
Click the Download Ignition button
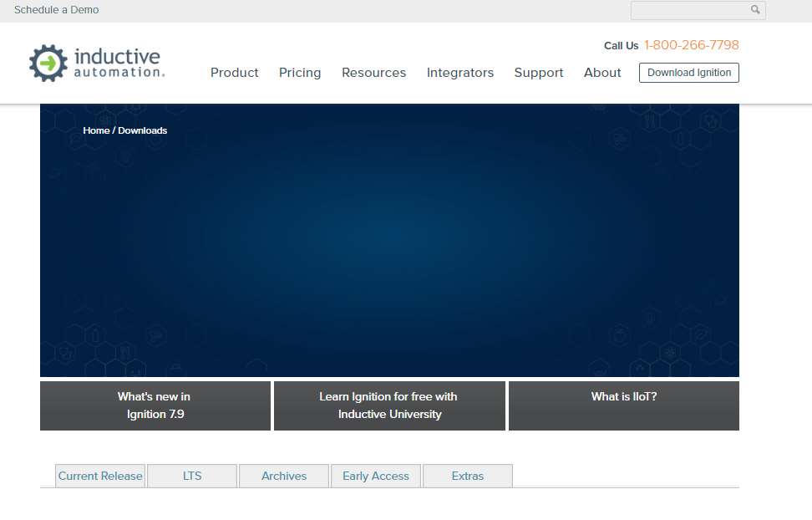pyautogui.click(x=688, y=73)
